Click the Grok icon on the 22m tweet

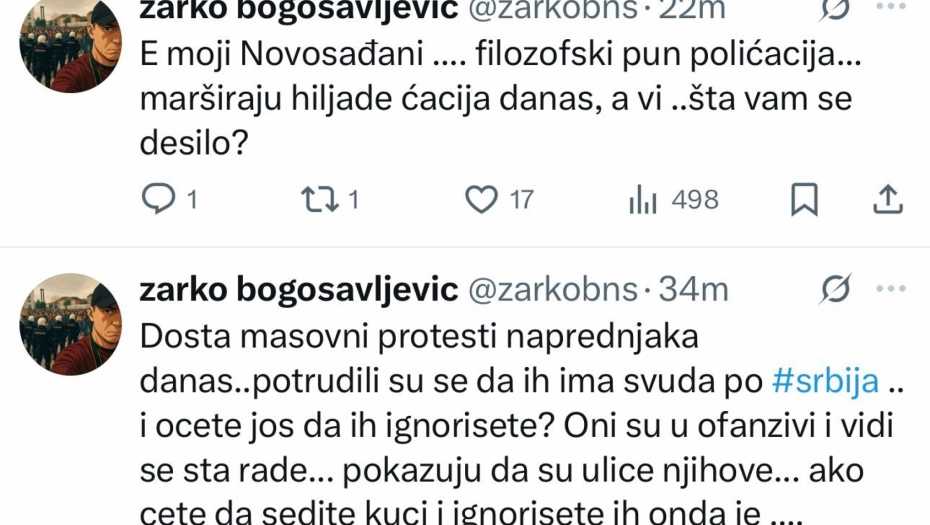point(834,8)
